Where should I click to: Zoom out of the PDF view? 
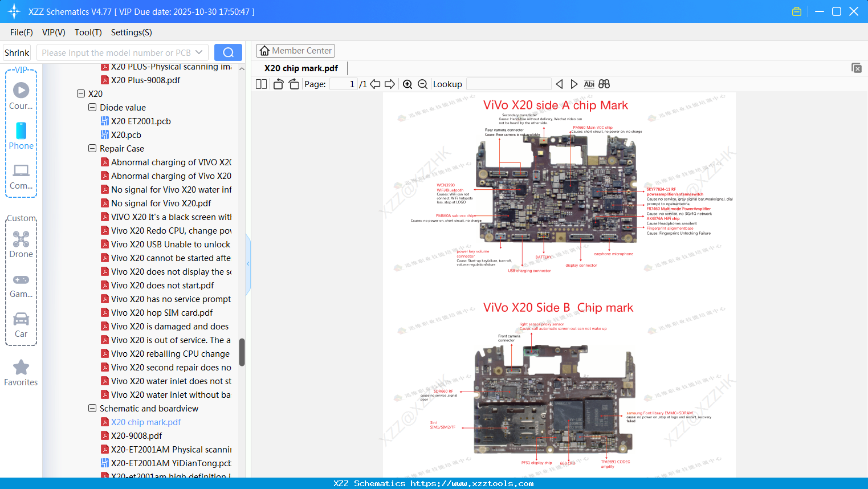pos(422,84)
